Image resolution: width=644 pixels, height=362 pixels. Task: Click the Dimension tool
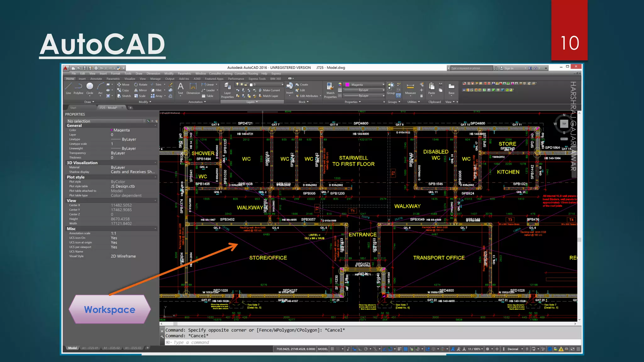(193, 89)
